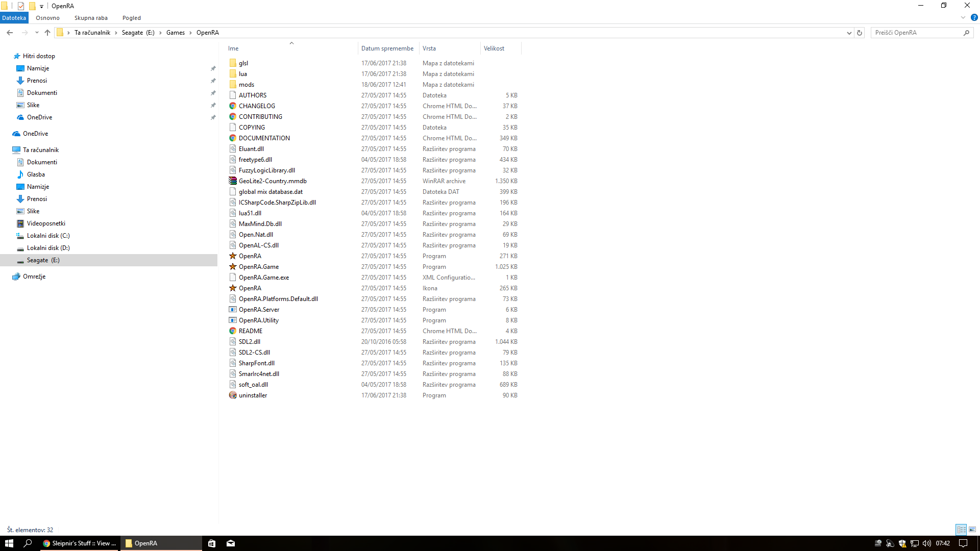Select the README Chrome file icon
The width and height of the screenshot is (980, 551).
(233, 331)
